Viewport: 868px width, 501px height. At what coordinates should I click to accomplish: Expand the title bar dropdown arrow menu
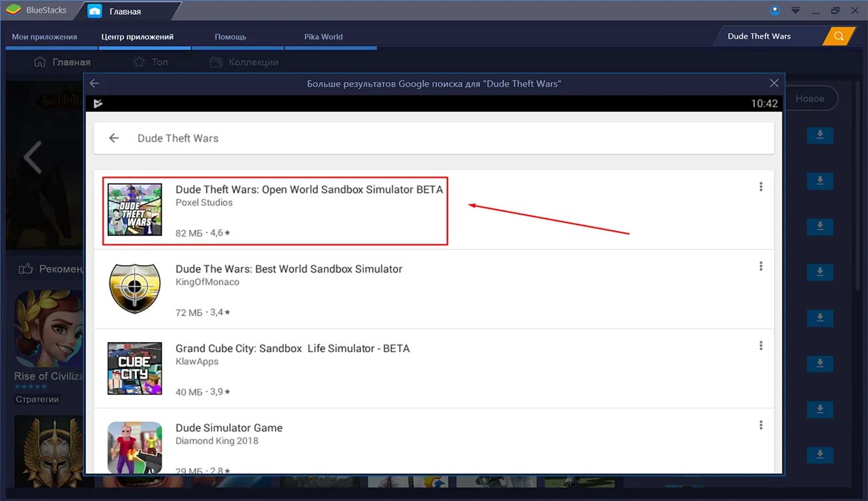click(x=795, y=11)
